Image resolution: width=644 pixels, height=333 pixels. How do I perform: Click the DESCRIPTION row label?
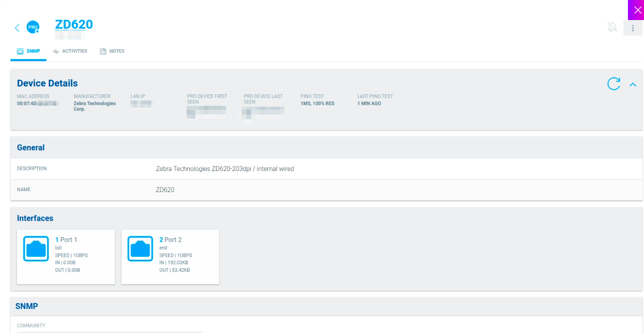pos(32,169)
